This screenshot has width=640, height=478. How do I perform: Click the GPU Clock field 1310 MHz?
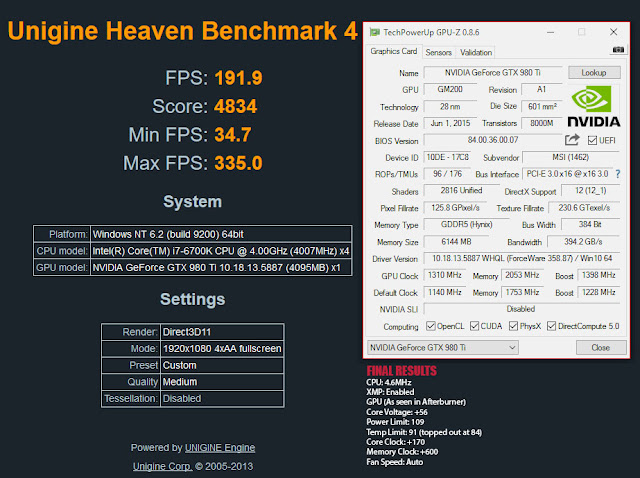point(444,275)
